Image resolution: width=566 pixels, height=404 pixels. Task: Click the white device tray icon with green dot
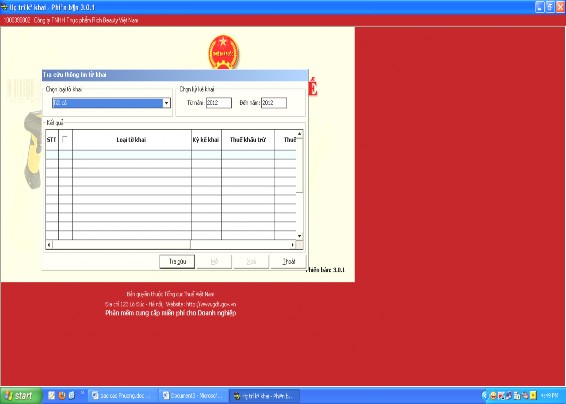click(x=517, y=396)
